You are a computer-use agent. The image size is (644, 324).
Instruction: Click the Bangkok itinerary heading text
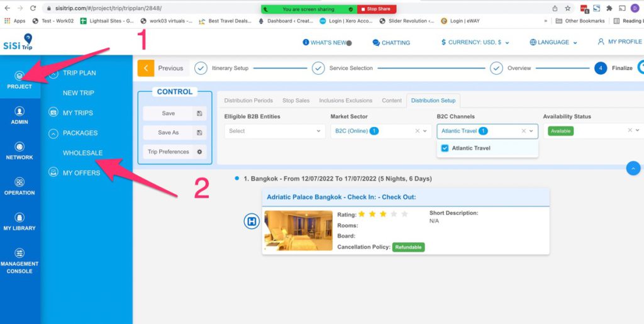click(338, 179)
